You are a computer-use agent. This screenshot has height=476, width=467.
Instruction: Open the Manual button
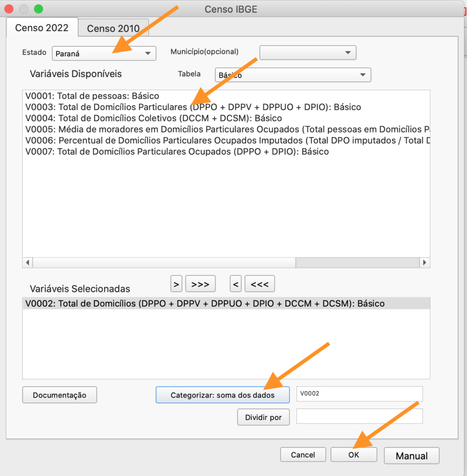coord(412,456)
